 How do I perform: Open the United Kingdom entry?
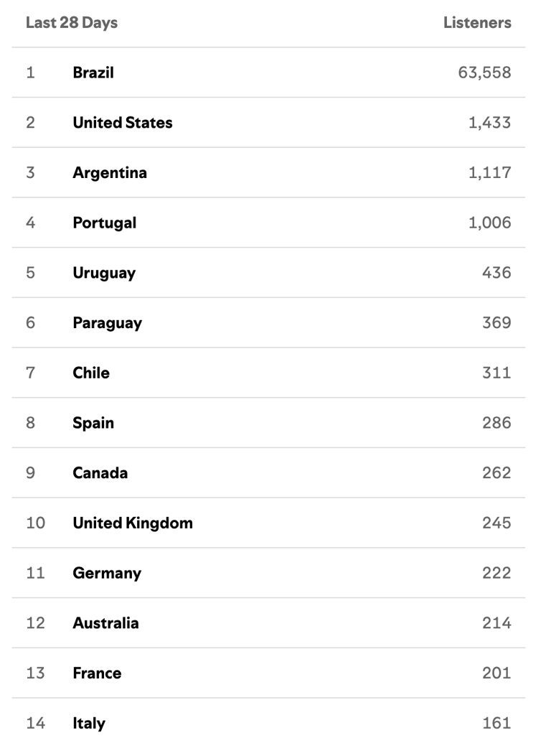(133, 523)
